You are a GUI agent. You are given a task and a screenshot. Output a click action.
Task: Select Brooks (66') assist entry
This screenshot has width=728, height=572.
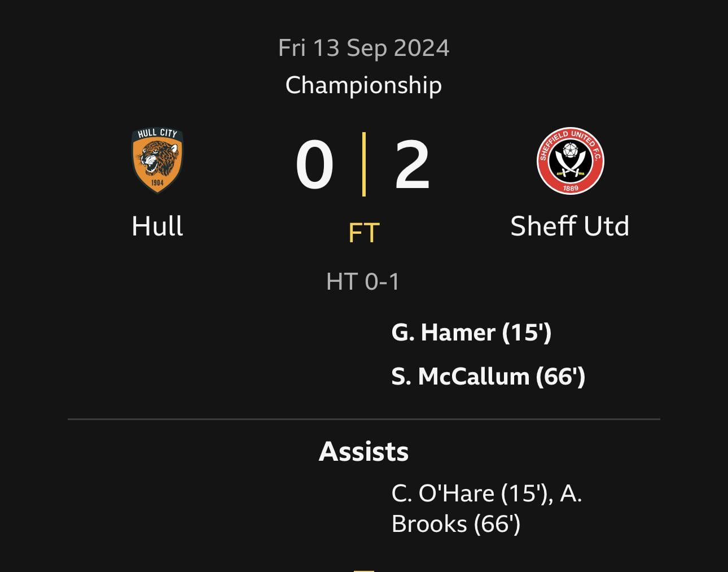pos(455,524)
